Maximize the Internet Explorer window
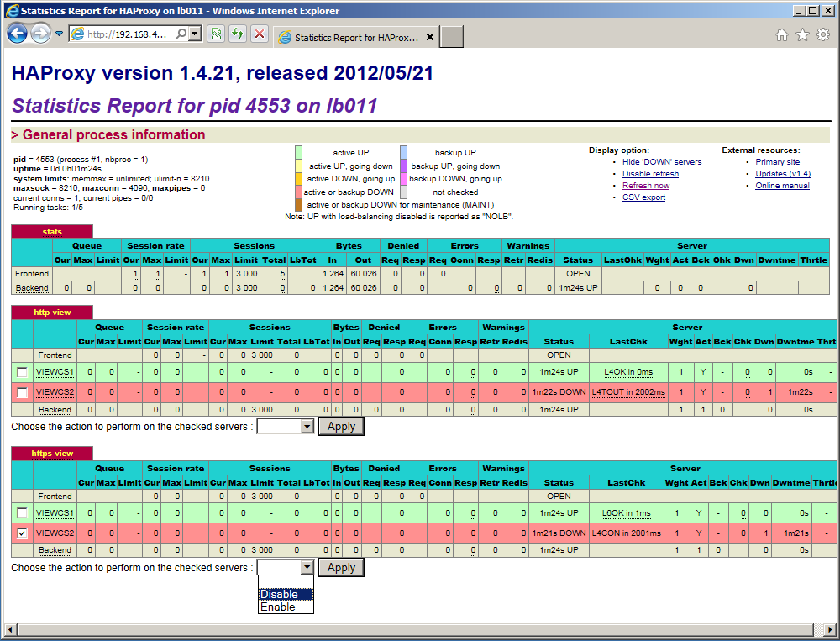The image size is (840, 641). 812,10
